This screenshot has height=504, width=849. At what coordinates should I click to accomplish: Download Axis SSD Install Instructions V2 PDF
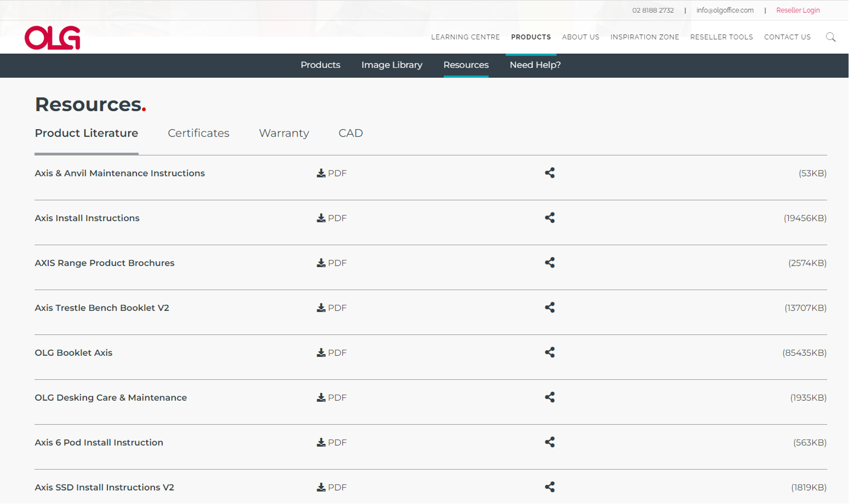click(331, 488)
